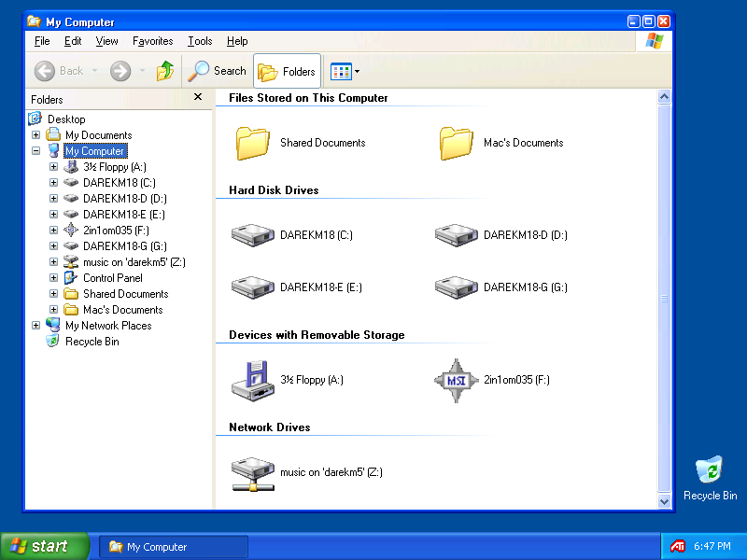Open the File menu
747x560 pixels.
click(x=42, y=41)
